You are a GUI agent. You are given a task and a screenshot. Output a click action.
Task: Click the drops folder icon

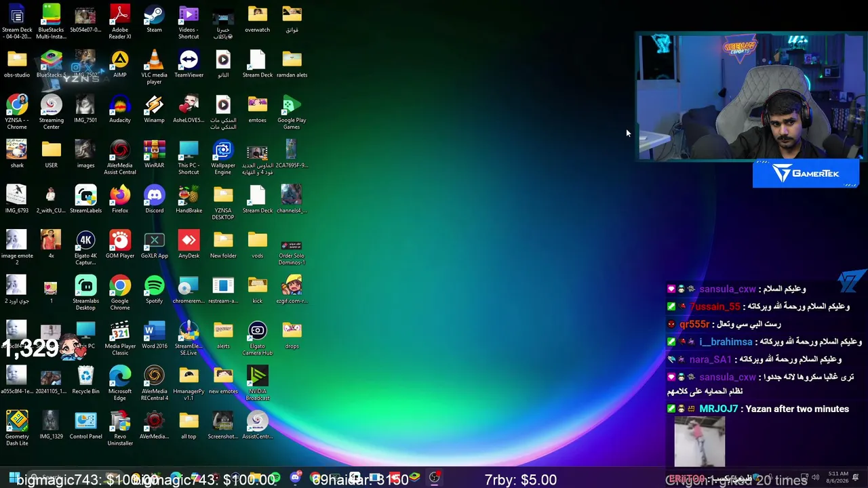292,335
